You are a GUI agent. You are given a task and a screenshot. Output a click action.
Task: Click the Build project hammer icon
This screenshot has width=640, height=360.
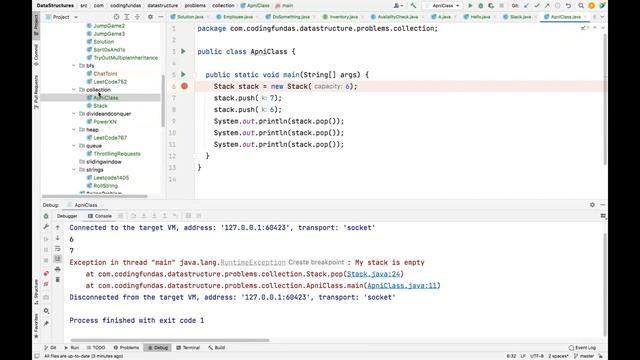(x=413, y=6)
